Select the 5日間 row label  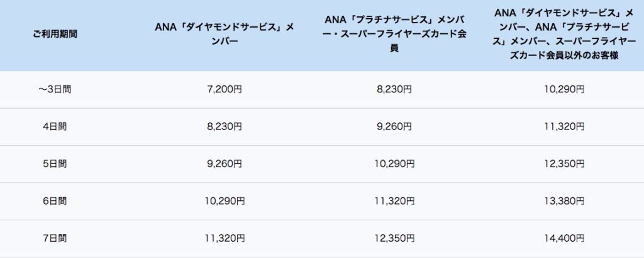pos(55,164)
